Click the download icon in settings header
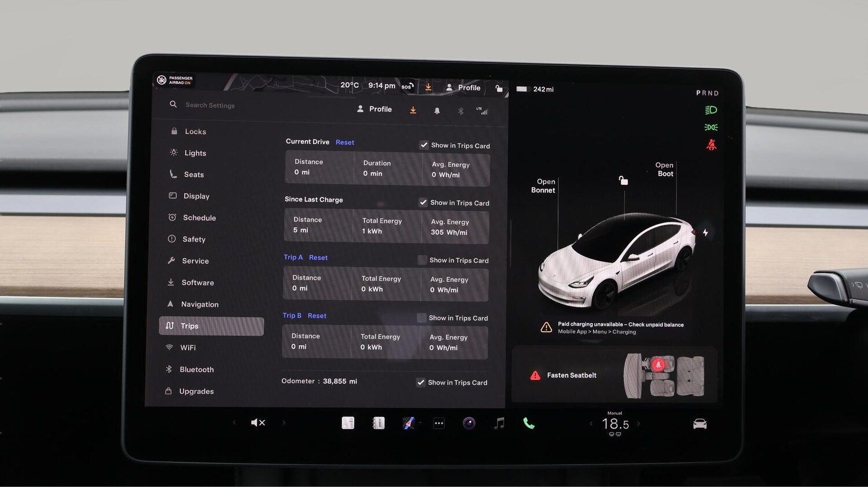 point(413,110)
